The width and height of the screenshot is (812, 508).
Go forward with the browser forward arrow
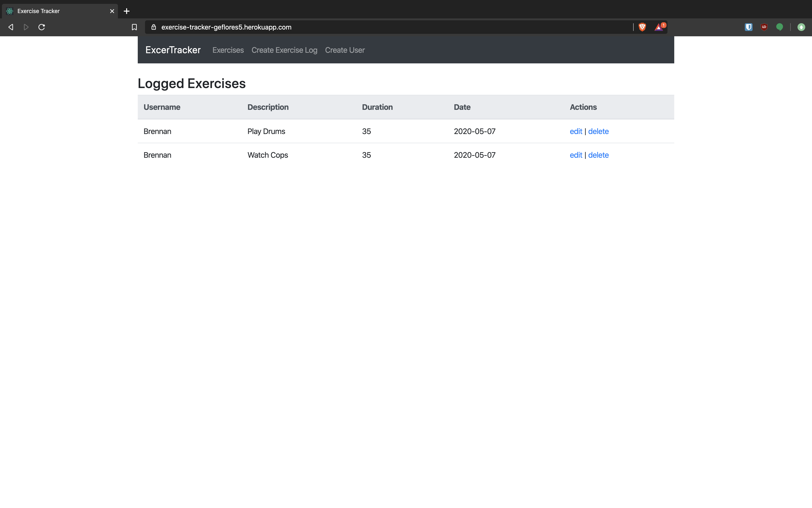tap(26, 27)
